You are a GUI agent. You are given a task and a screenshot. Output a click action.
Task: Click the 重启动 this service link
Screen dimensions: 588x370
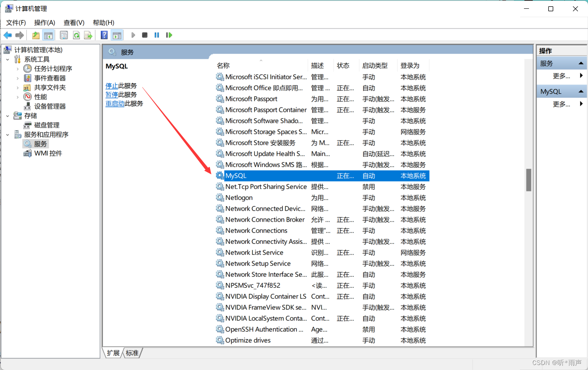[x=115, y=104]
